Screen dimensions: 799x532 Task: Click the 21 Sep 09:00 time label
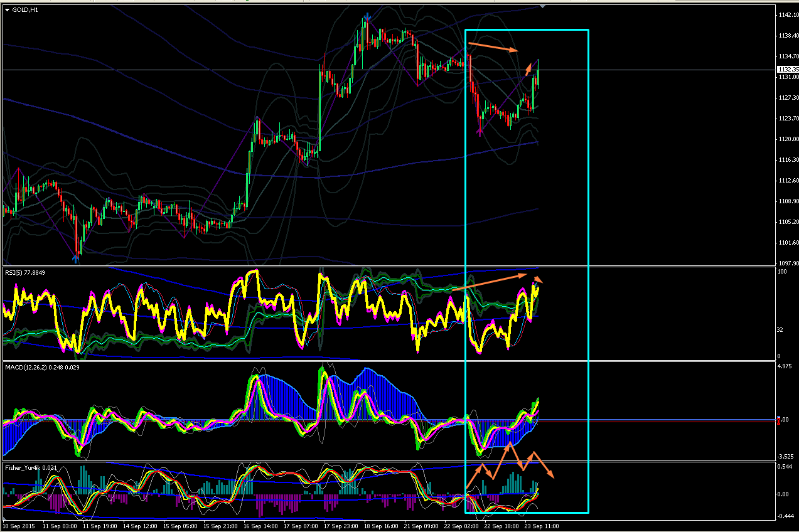point(421,526)
